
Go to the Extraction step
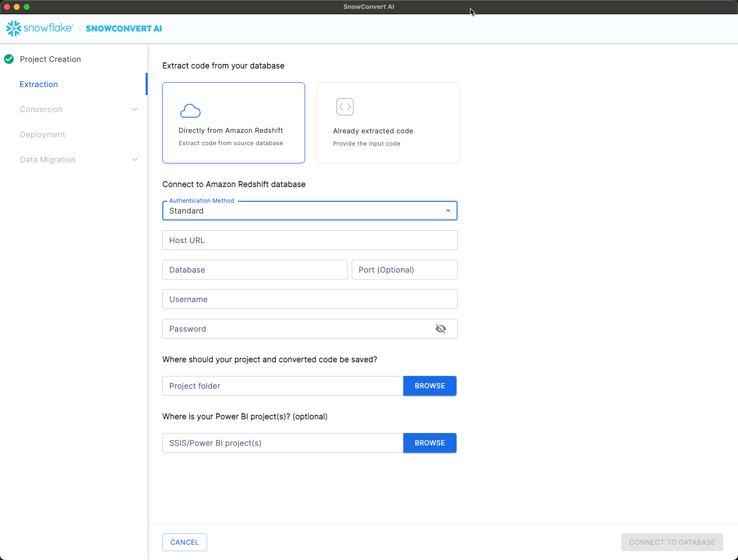39,84
